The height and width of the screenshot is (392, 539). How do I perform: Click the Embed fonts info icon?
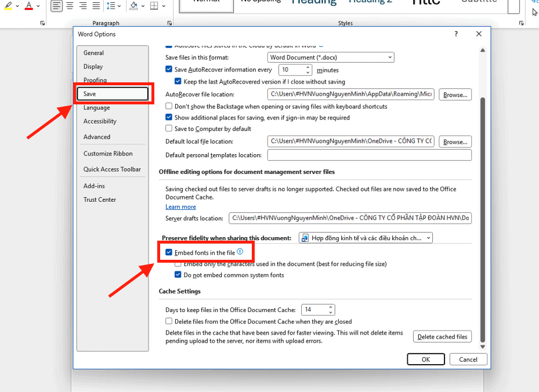pos(240,252)
